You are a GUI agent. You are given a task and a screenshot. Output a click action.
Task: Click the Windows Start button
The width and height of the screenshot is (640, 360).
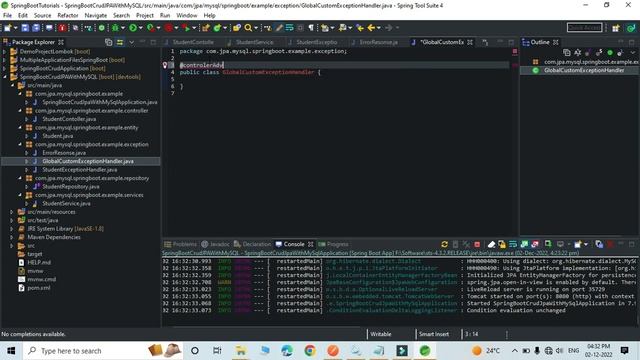[11, 351]
